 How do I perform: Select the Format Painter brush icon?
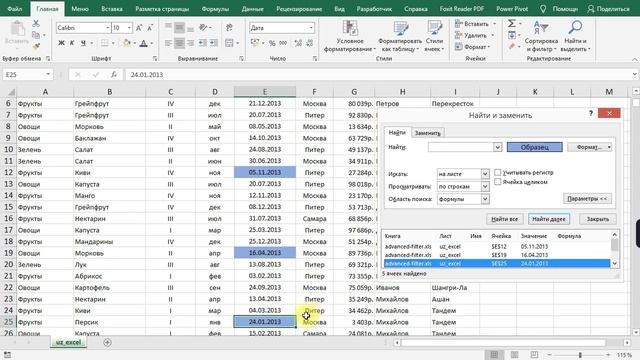[36, 47]
